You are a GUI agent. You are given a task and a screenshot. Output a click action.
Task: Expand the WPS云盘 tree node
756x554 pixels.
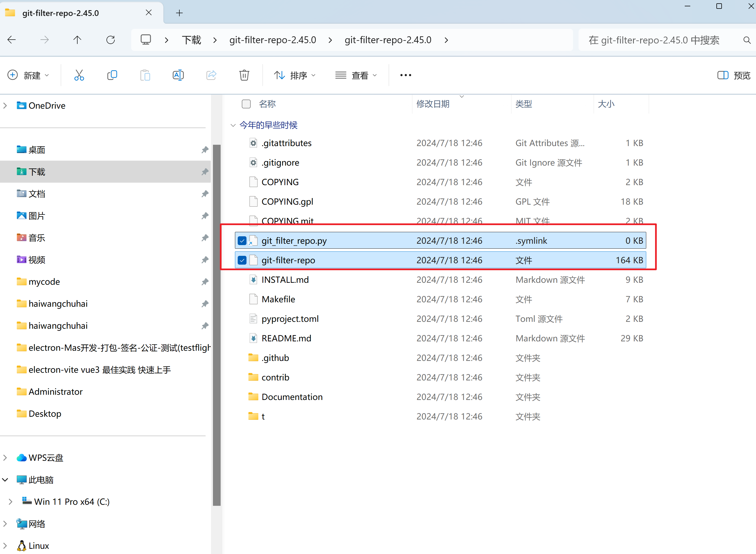5,458
